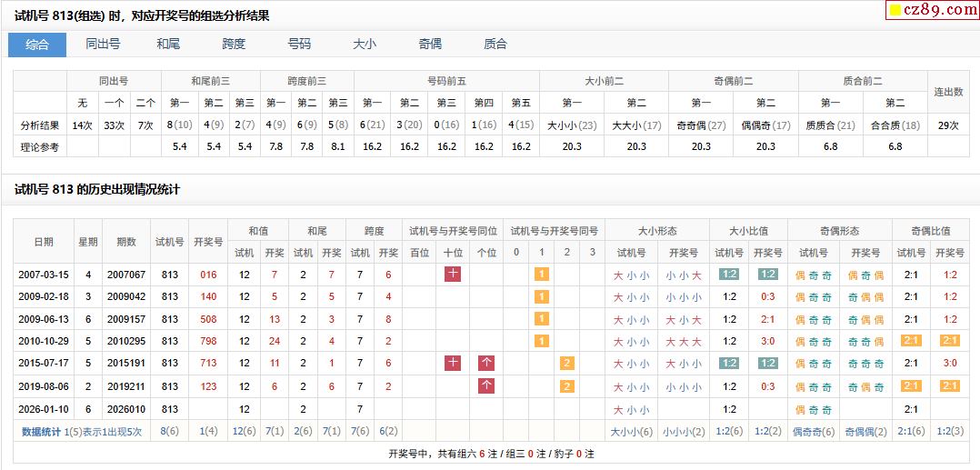Open the 和尾 tab
980x470 pixels.
coord(168,44)
